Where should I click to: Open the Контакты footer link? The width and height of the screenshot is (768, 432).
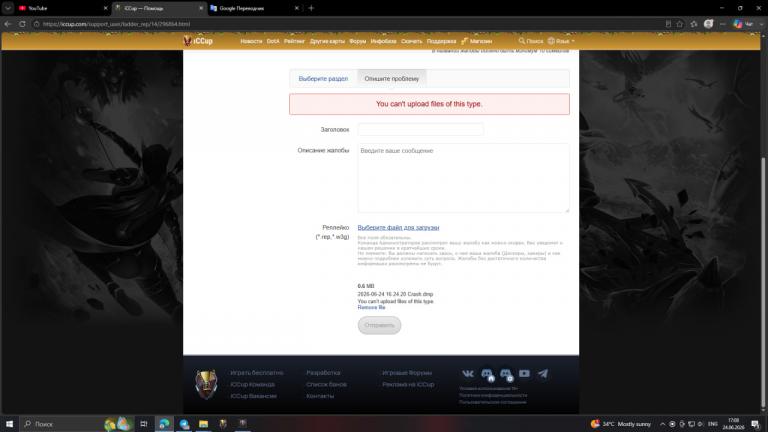point(320,396)
